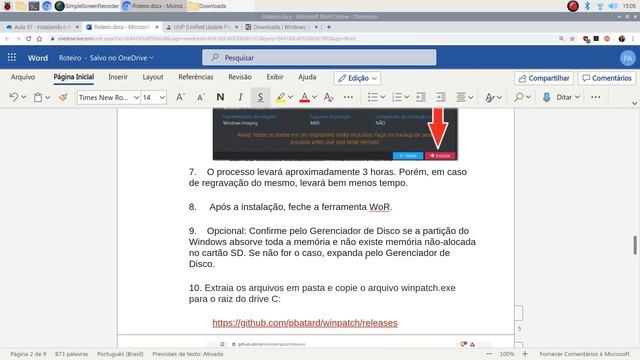Image resolution: width=640 pixels, height=360 pixels.
Task: Toggle italic formatting
Action: 240,97
